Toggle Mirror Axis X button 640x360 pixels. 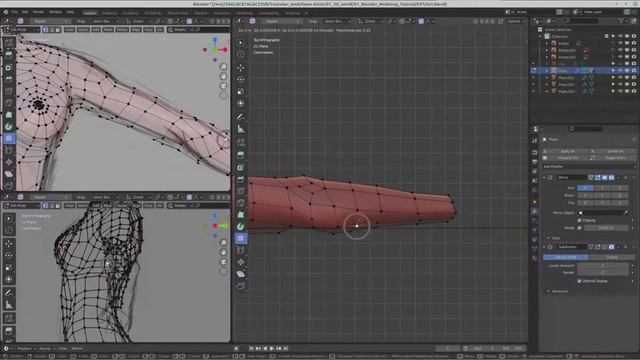pyautogui.click(x=585, y=188)
